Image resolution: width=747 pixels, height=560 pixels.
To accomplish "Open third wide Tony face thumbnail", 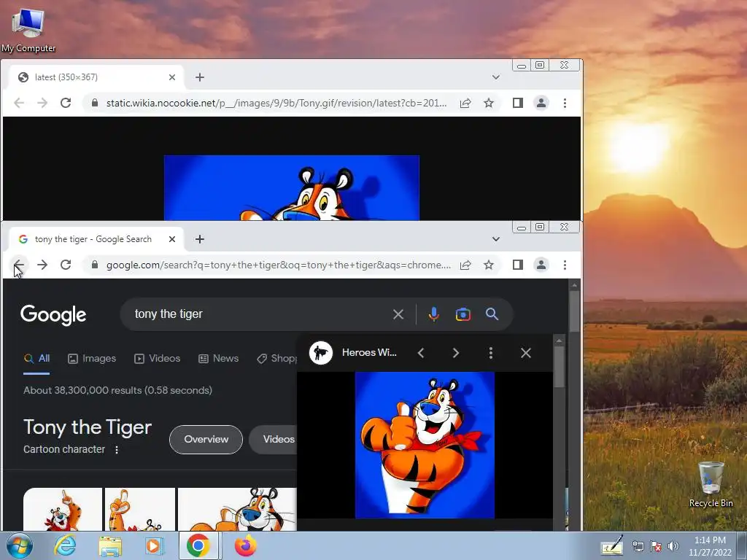I will tap(237, 509).
